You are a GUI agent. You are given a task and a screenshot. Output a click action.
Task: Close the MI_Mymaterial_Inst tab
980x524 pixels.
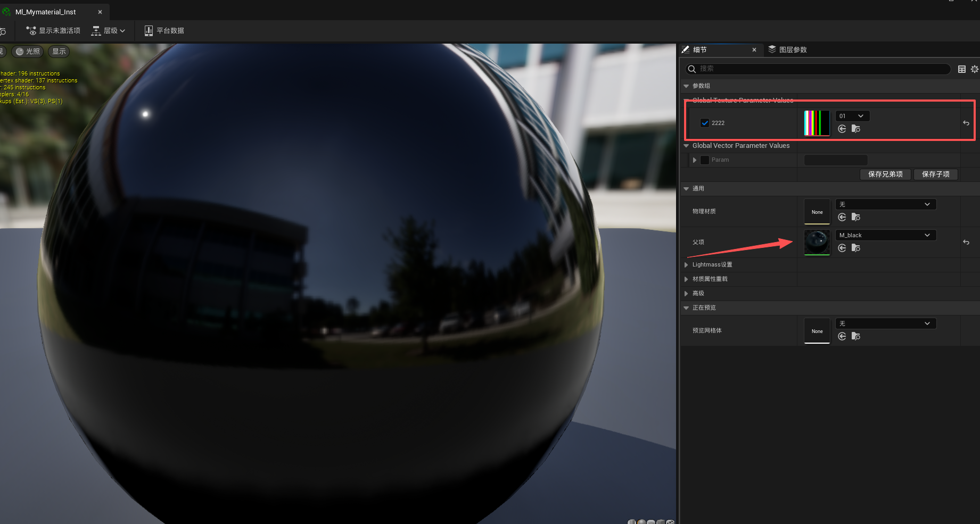pos(100,12)
